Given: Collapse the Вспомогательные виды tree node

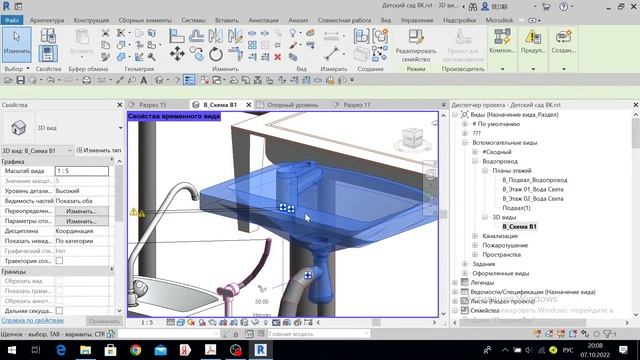Looking at the screenshot, I should [x=465, y=143].
